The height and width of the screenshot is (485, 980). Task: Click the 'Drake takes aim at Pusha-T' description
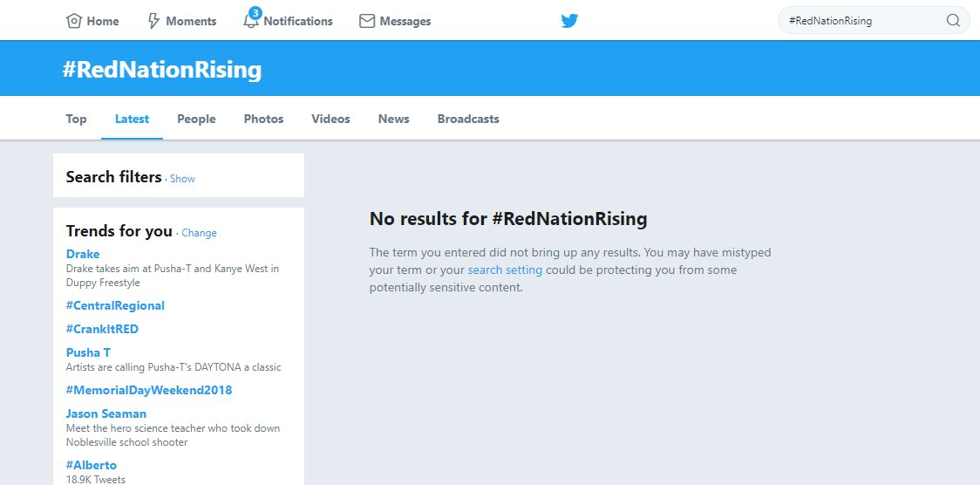pos(173,276)
